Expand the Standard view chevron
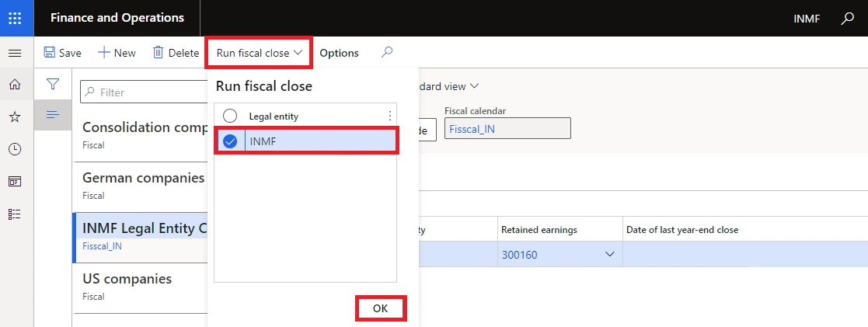868x327 pixels. pos(475,86)
